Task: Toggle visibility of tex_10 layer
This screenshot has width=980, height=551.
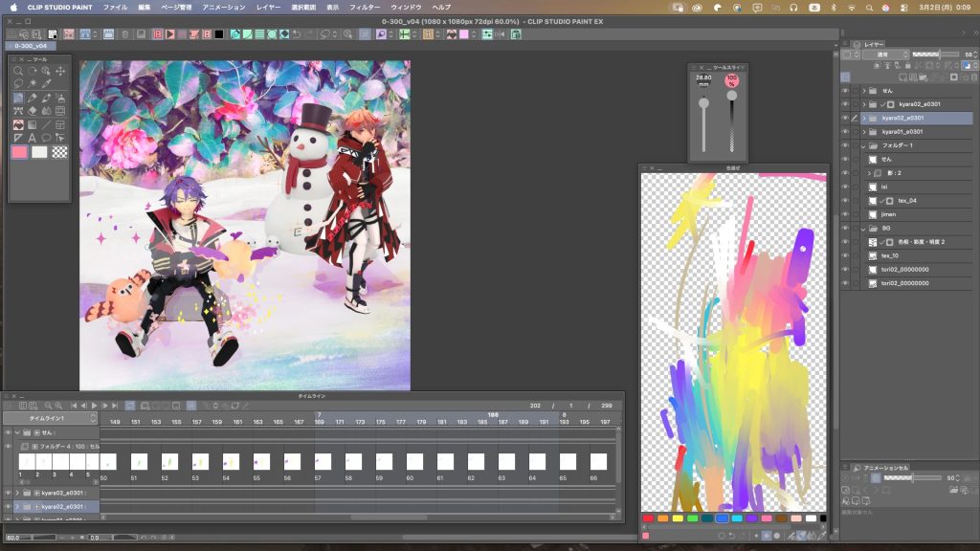Action: [x=845, y=255]
